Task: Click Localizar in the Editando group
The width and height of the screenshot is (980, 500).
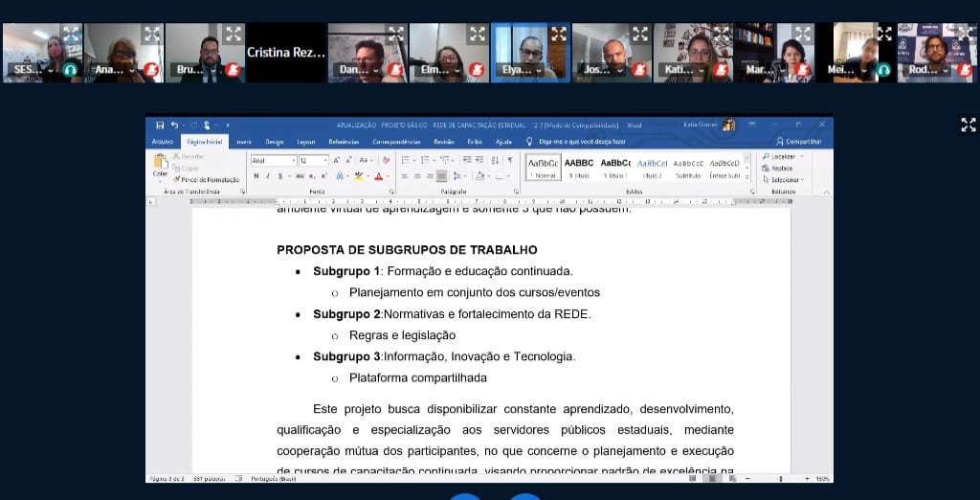Action: click(x=781, y=156)
